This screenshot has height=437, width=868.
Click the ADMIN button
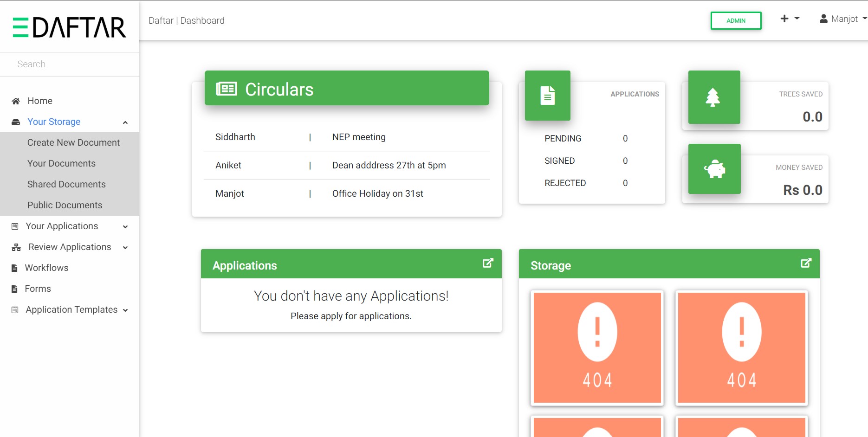(x=736, y=20)
